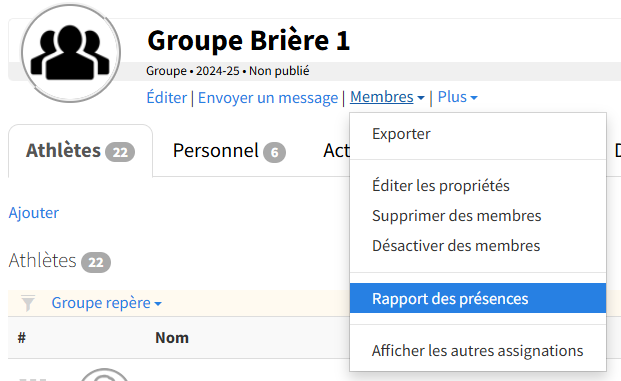
Task: Select Supprimer des membres option
Action: (x=478, y=216)
